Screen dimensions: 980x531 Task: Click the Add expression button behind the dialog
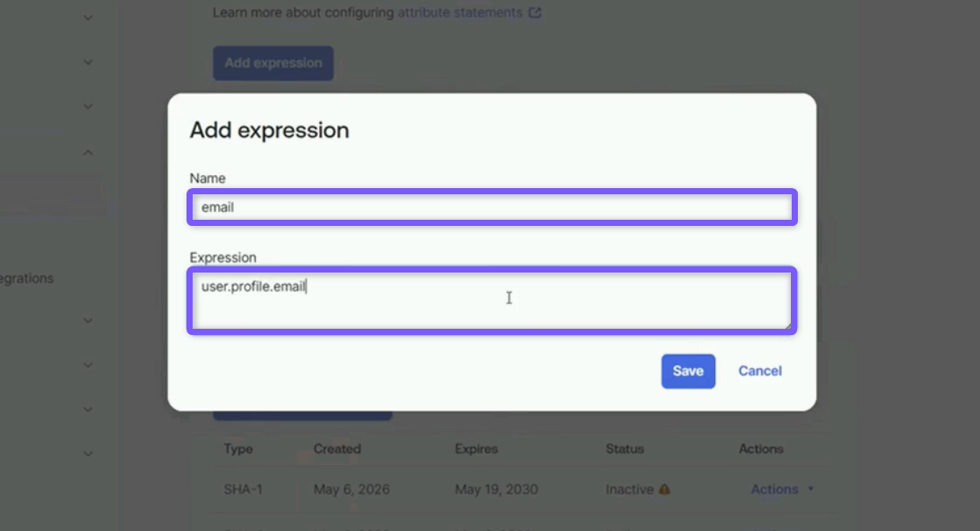pos(273,63)
